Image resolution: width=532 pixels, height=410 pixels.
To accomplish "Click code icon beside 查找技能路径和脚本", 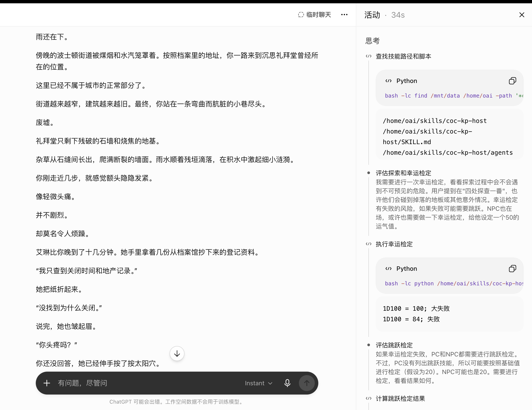I will tap(369, 56).
